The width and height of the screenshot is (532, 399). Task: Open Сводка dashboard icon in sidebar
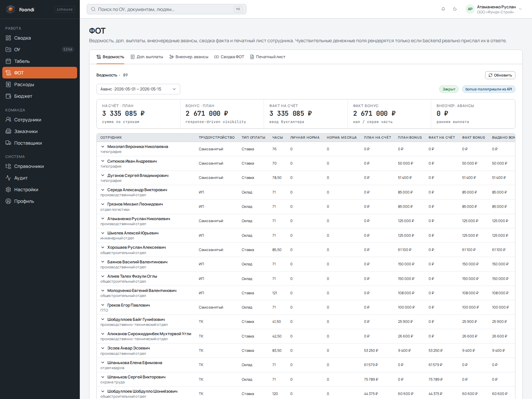(x=8, y=38)
